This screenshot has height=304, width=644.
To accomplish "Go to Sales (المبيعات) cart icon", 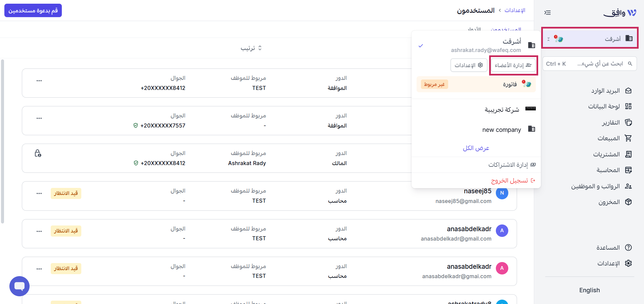I will [628, 138].
